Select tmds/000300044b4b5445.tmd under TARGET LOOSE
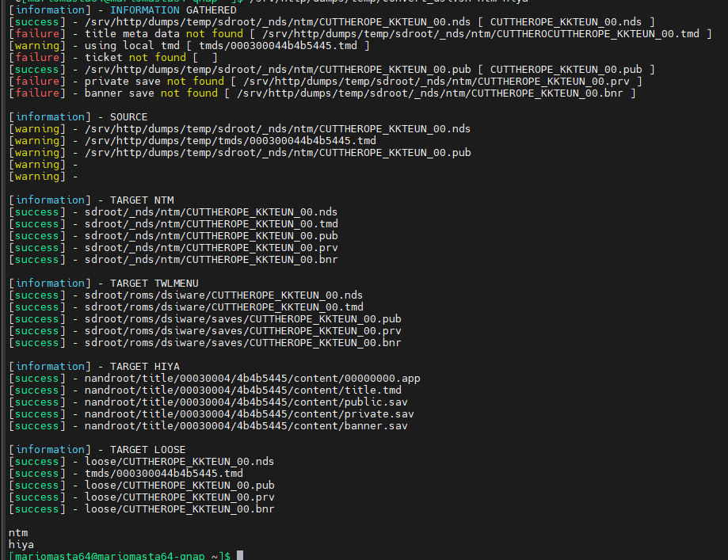 tap(163, 474)
